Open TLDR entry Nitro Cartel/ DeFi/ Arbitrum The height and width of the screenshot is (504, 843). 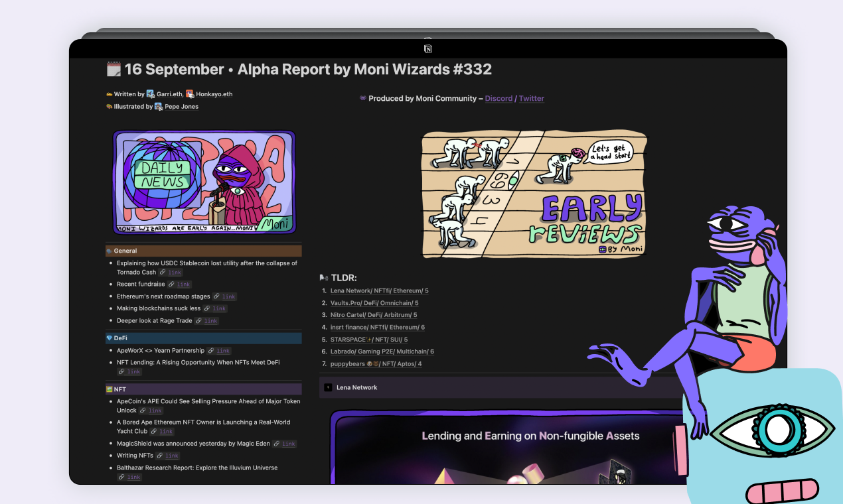[374, 315]
